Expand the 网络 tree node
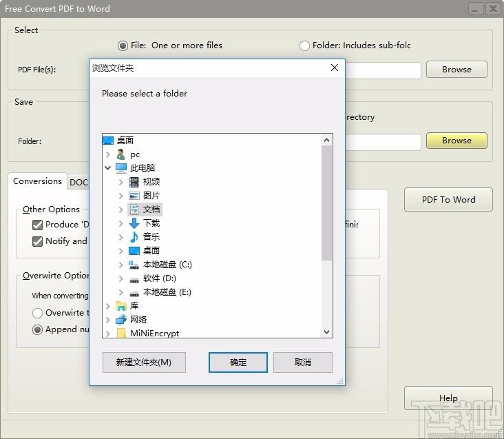Screen dimensions: 504x439 (108, 320)
